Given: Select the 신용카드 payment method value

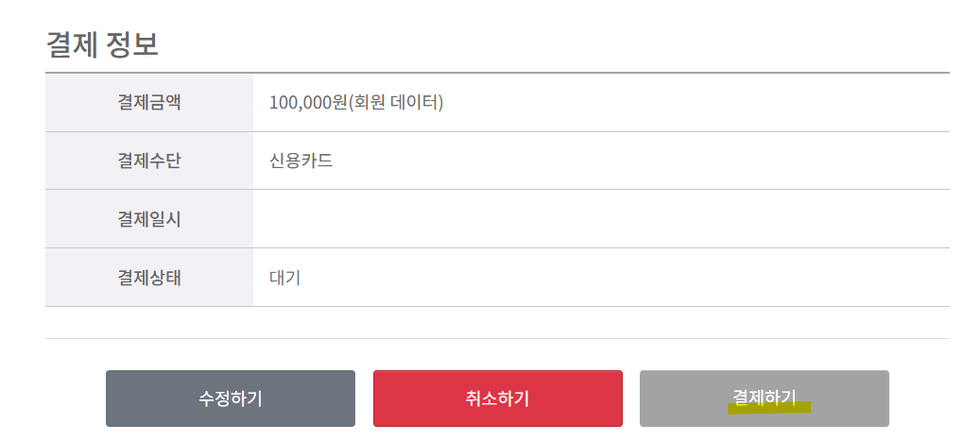Looking at the screenshot, I should [x=301, y=161].
